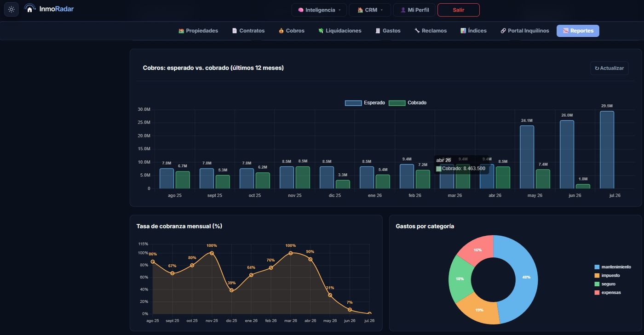This screenshot has width=644, height=335.
Task: Go to Reclamos with the wrench icon
Action: tap(431, 31)
